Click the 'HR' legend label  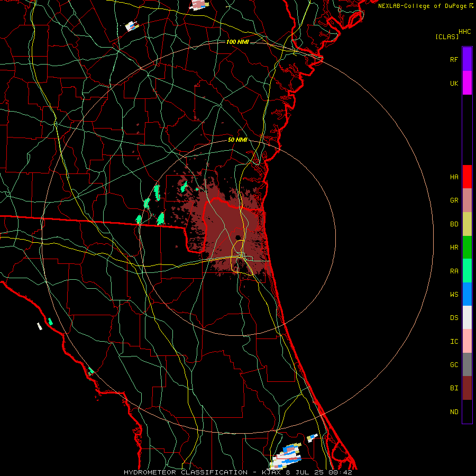(454, 248)
